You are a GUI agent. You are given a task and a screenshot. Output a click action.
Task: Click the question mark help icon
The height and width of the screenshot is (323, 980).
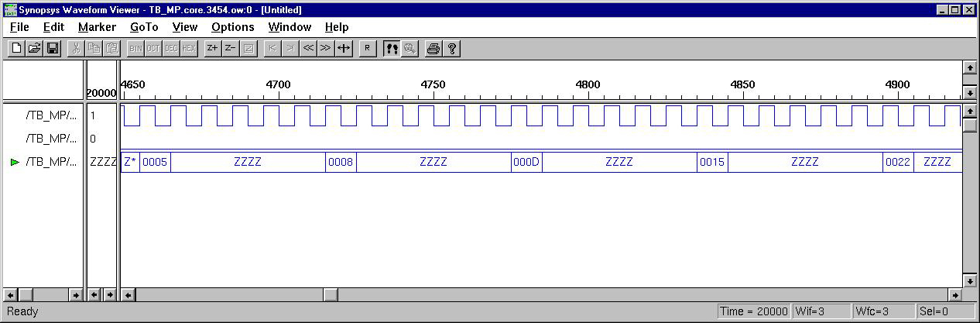452,48
